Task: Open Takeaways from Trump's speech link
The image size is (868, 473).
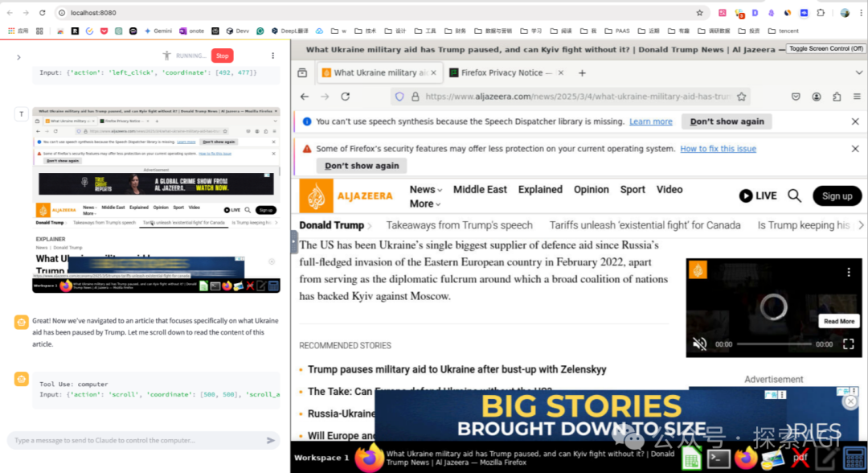Action: click(460, 225)
